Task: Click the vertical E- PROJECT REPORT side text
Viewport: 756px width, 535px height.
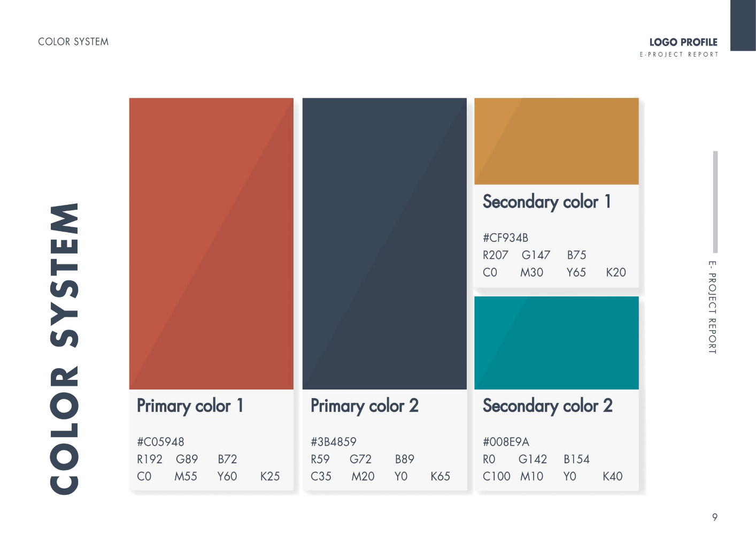Action: [x=712, y=307]
